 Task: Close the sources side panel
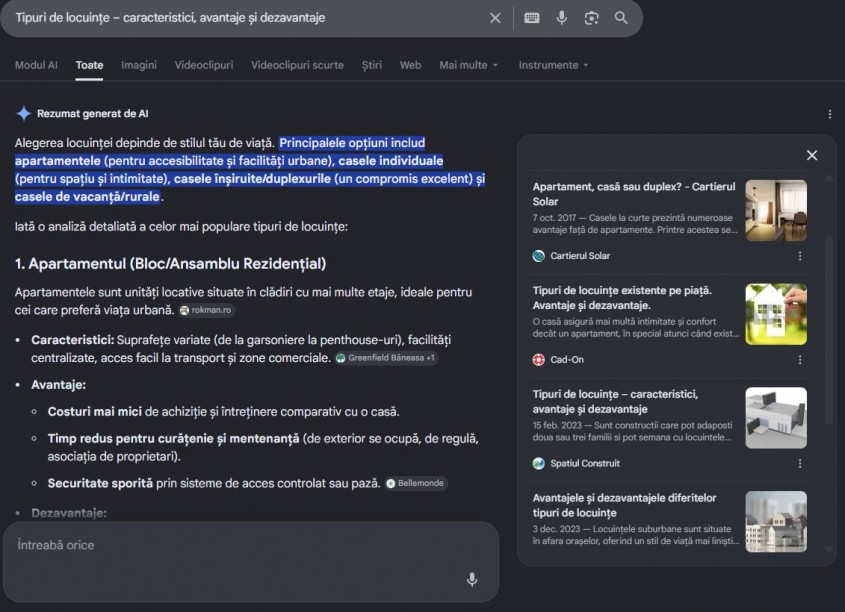click(812, 156)
